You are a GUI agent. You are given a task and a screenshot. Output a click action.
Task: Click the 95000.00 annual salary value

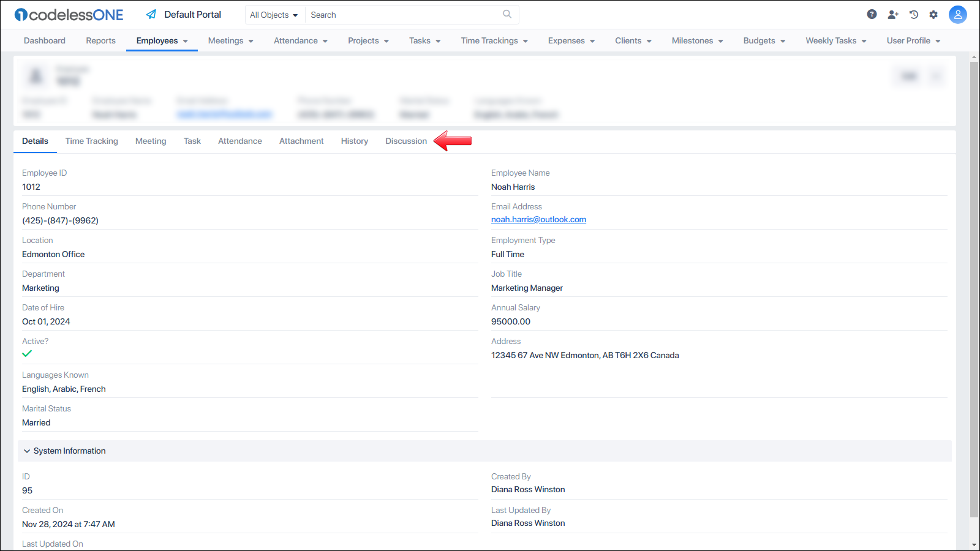coord(511,321)
